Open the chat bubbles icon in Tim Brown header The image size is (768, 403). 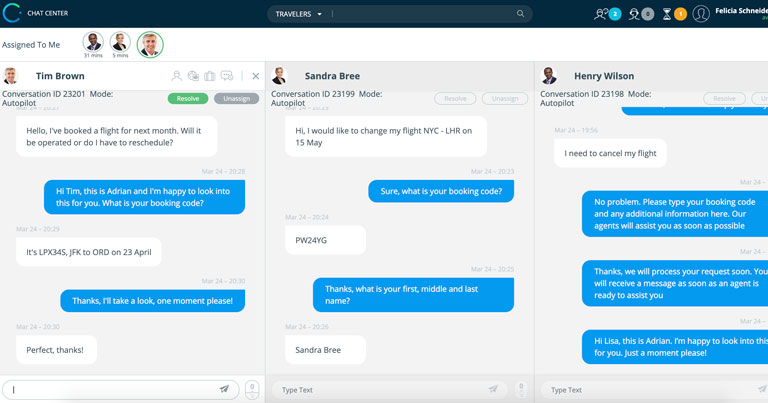(x=227, y=76)
